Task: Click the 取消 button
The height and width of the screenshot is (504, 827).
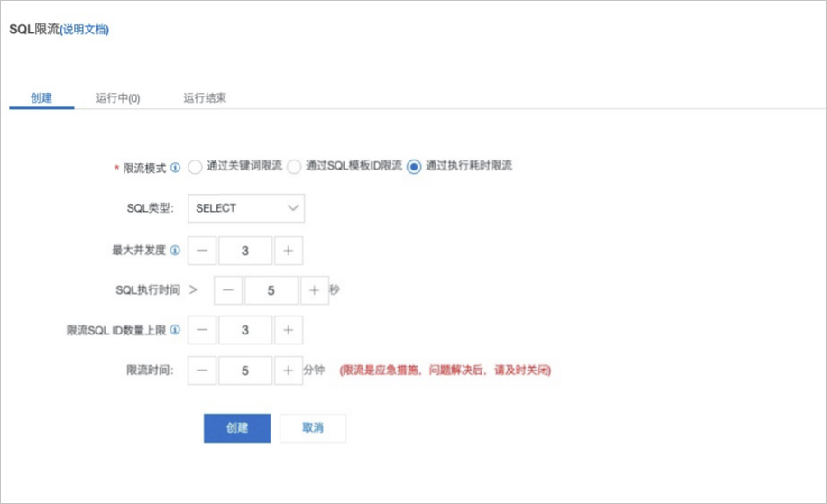Action: click(313, 428)
